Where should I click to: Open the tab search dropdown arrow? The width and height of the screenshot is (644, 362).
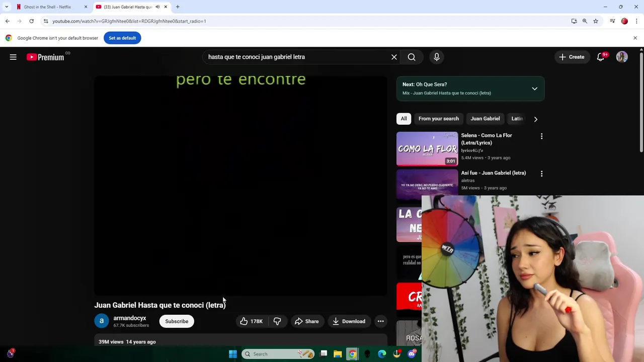click(7, 7)
